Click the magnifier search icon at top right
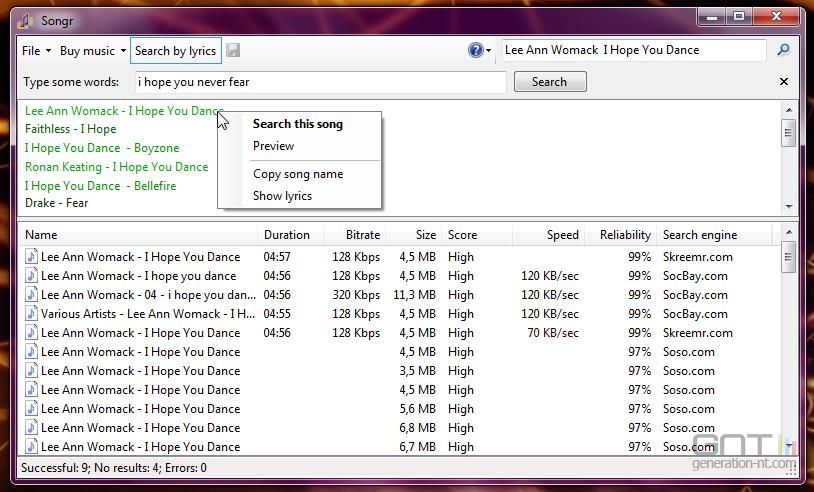The image size is (814, 492). coord(783,50)
